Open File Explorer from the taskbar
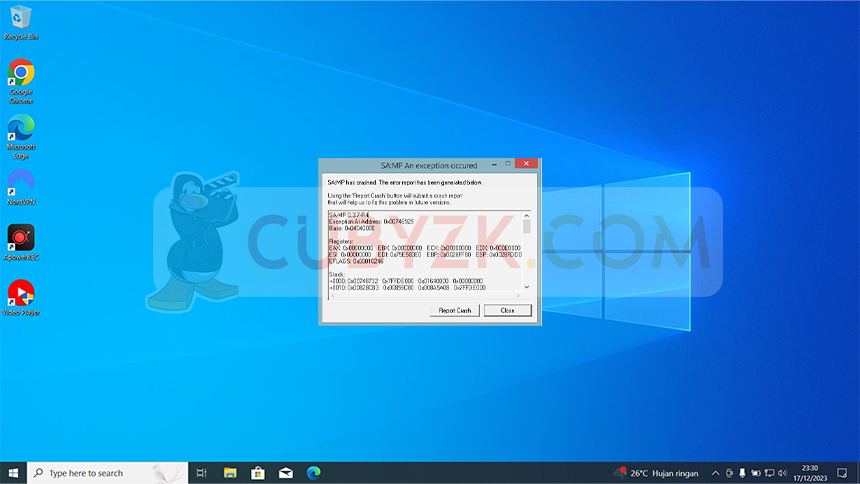Image resolution: width=860 pixels, height=484 pixels. pyautogui.click(x=230, y=473)
